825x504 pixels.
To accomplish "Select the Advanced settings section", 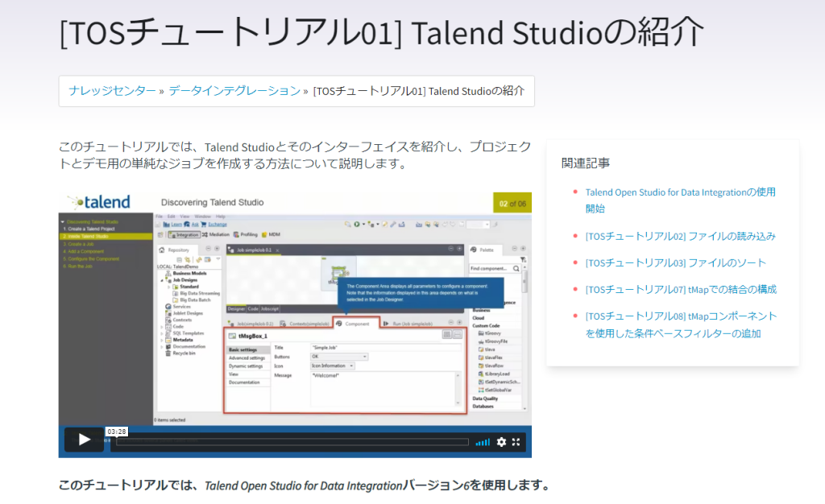I will click(248, 358).
